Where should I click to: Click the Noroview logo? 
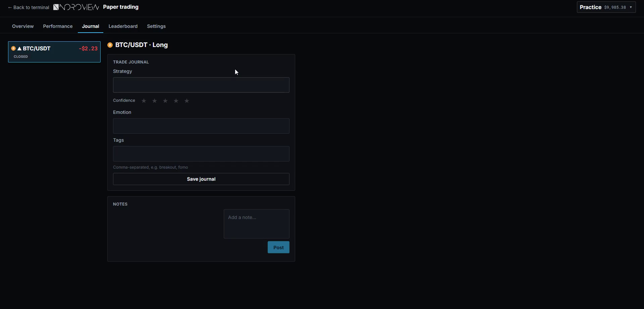coord(76,7)
